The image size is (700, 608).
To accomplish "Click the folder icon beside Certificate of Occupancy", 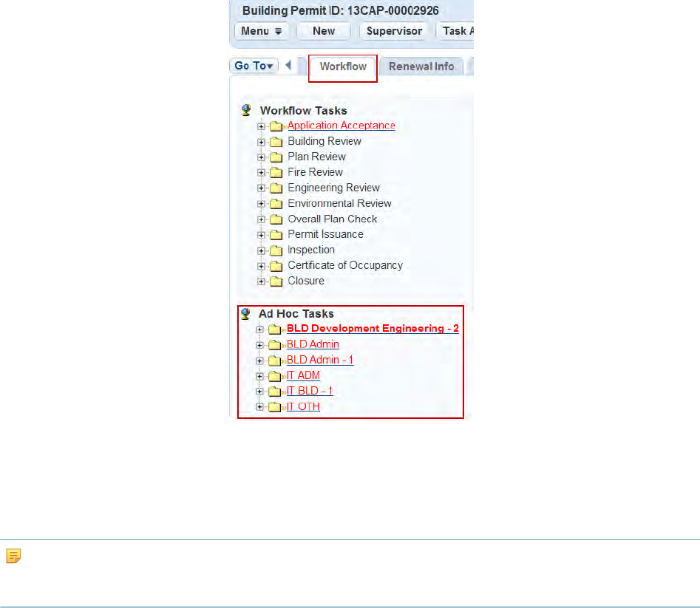I will point(276,266).
